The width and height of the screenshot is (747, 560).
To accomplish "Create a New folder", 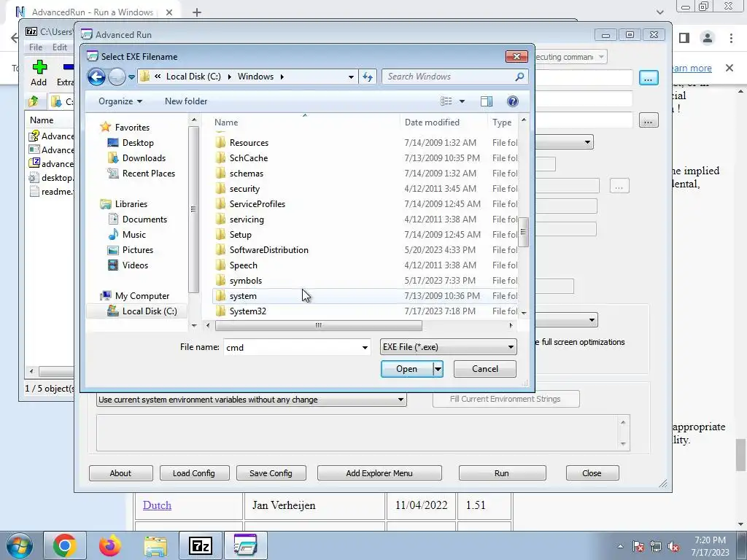I will 186,101.
